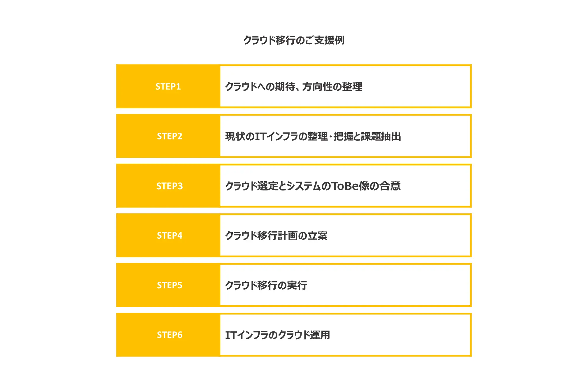Click the STEP1 yellow label box
This screenshot has width=588, height=386.
tap(168, 86)
